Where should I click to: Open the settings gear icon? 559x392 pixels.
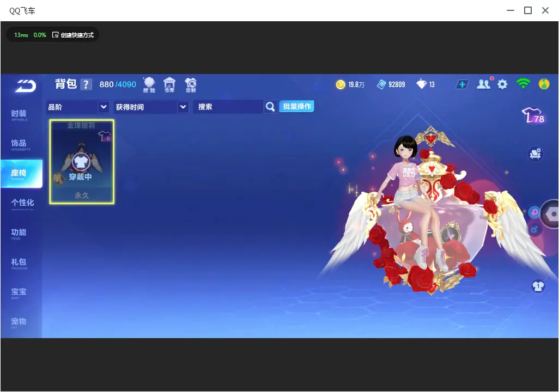coord(502,84)
